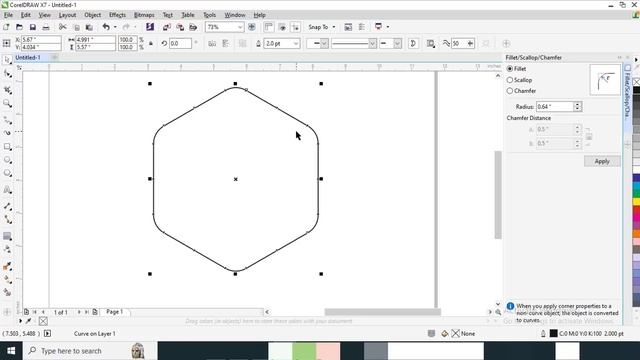Click the Apply button

point(602,161)
